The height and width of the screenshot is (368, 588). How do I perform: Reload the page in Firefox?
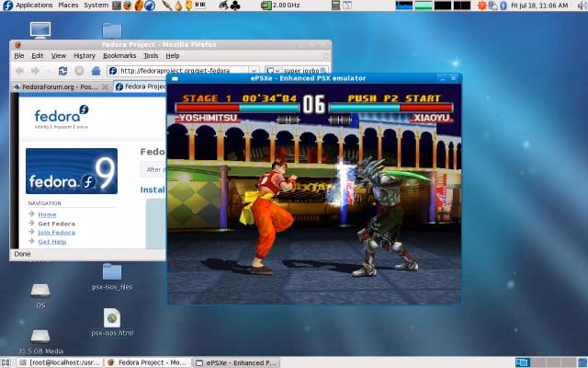click(x=63, y=71)
